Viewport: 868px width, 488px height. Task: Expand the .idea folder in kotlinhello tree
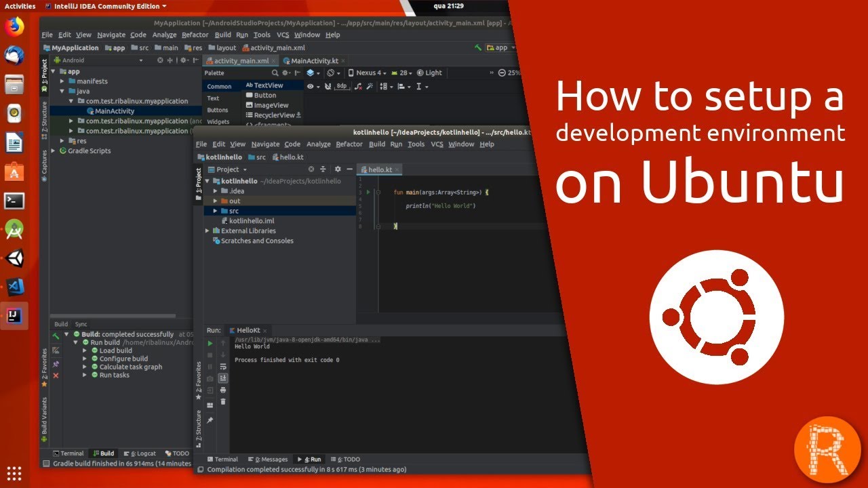(216, 191)
